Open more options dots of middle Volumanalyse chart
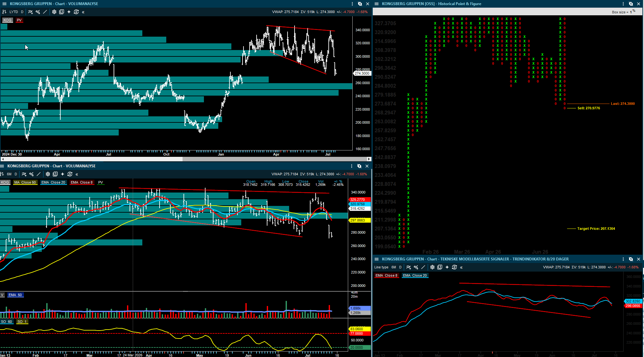644x357 pixels. coord(352,166)
